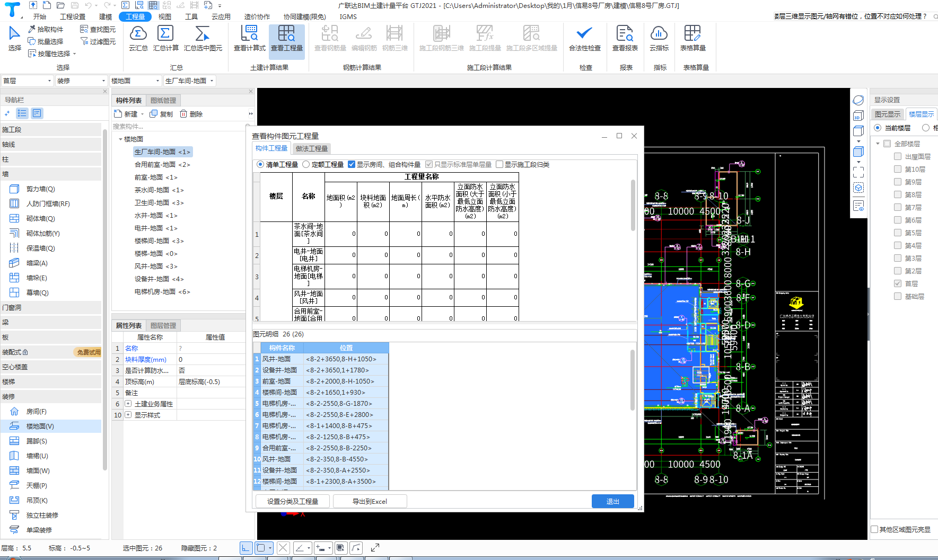Viewport: 938px width, 560px height.
Task: Open the 装修 category dropdown
Action: coord(81,81)
